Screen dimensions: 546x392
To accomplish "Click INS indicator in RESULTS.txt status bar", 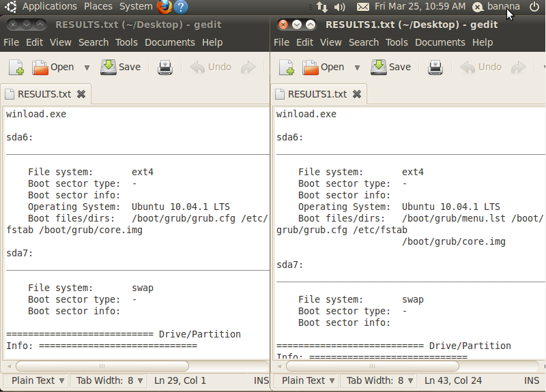I will [261, 380].
